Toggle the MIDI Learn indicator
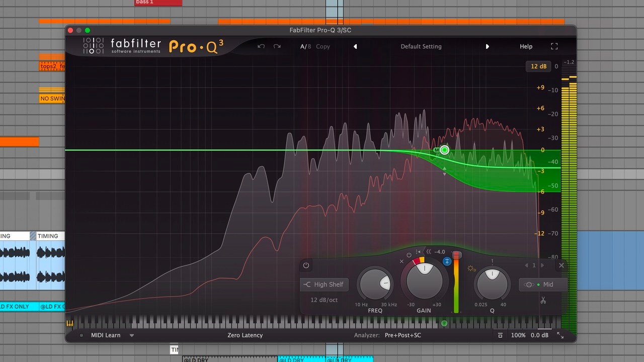This screenshot has width=644, height=362. (82, 335)
